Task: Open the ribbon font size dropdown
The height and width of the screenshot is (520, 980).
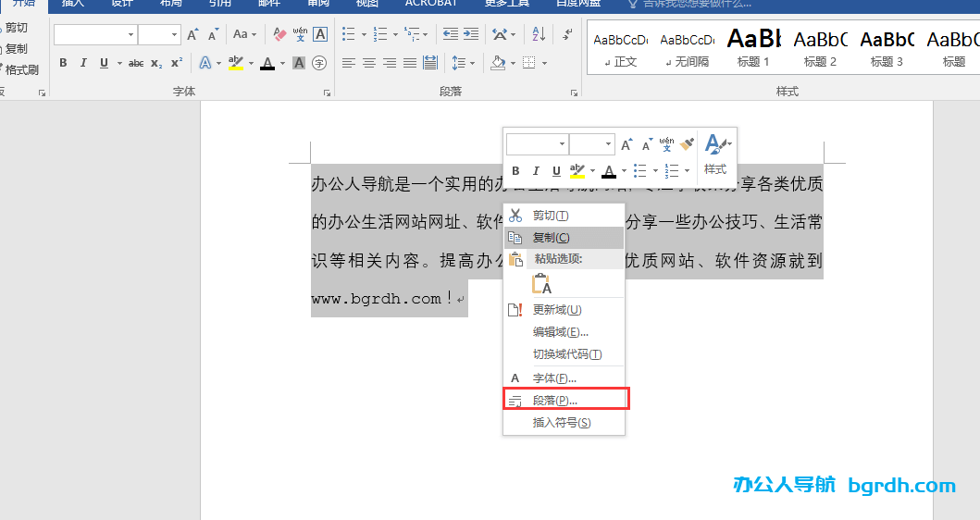Action: coord(174,34)
